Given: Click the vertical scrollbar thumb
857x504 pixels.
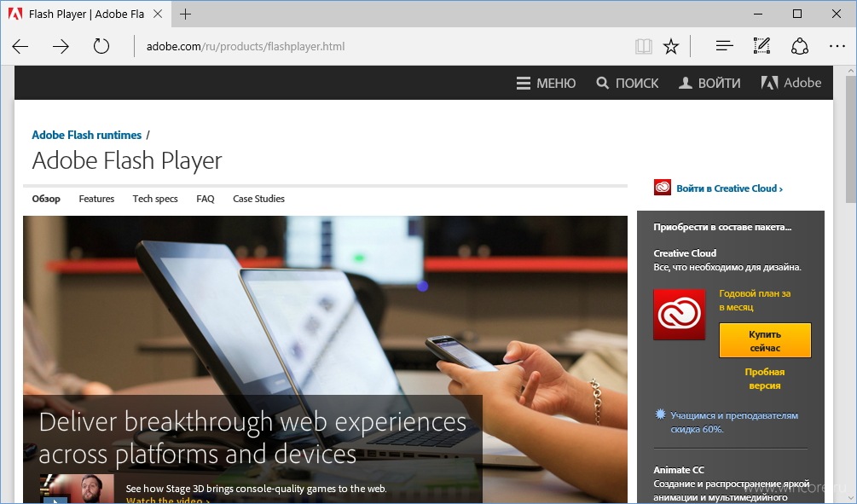Looking at the screenshot, I should click(x=851, y=139).
